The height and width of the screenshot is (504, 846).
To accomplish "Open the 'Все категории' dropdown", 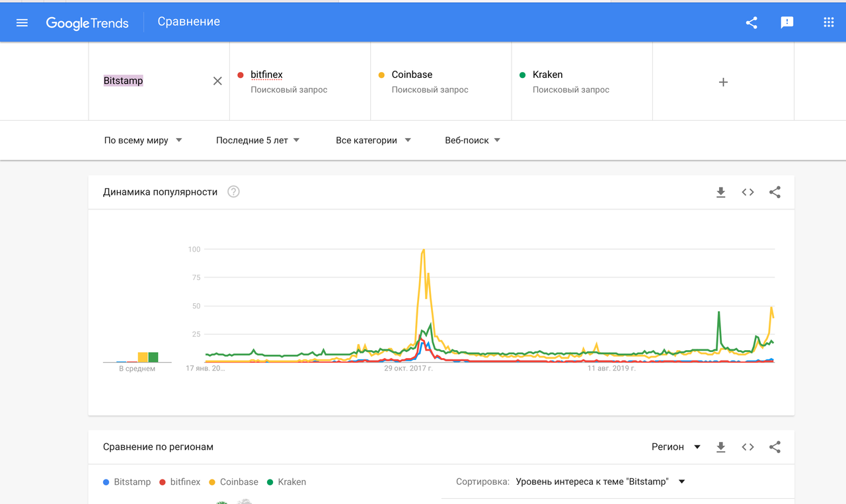I will pyautogui.click(x=373, y=140).
